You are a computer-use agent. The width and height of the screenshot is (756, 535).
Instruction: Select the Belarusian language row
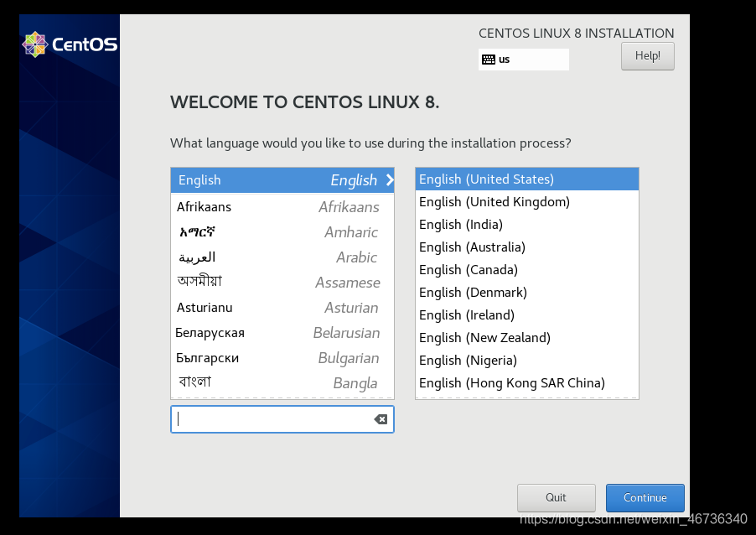[x=282, y=333]
